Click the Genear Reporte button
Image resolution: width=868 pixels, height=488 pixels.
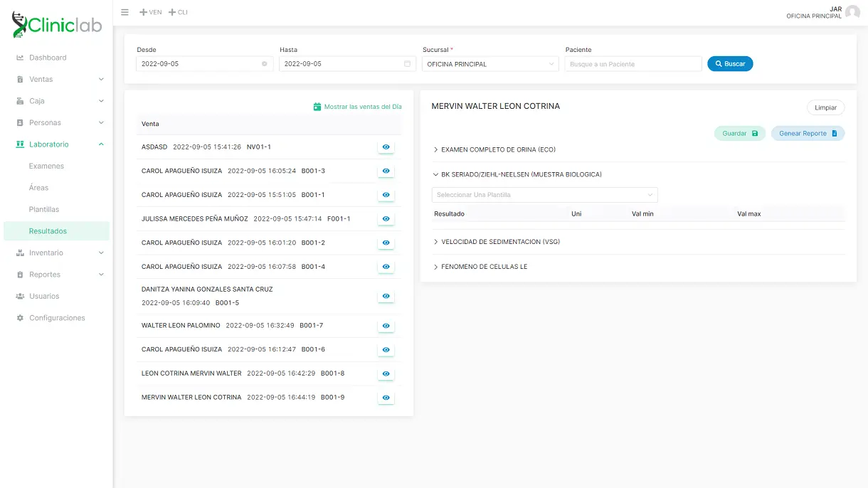808,133
